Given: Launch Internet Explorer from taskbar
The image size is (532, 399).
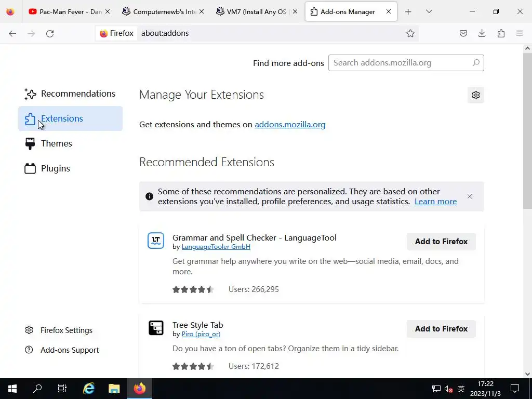Looking at the screenshot, I should pyautogui.click(x=89, y=389).
